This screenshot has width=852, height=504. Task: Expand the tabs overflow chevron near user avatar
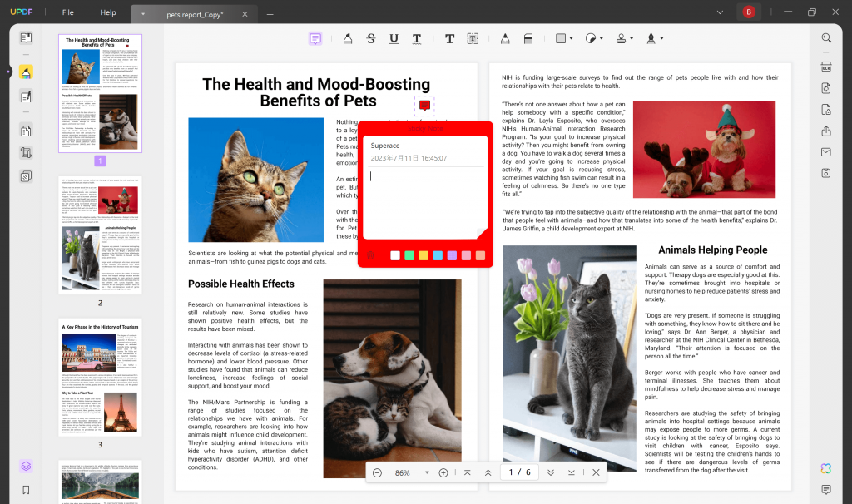720,12
